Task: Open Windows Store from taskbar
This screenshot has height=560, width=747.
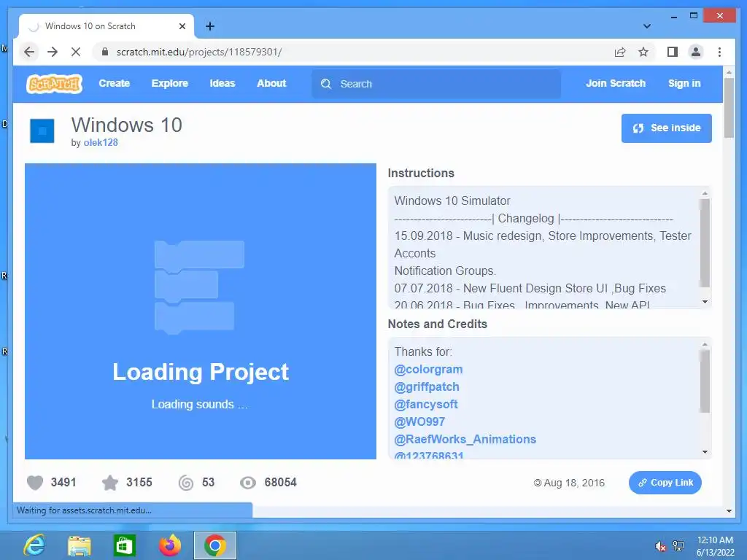Action: coord(124,545)
